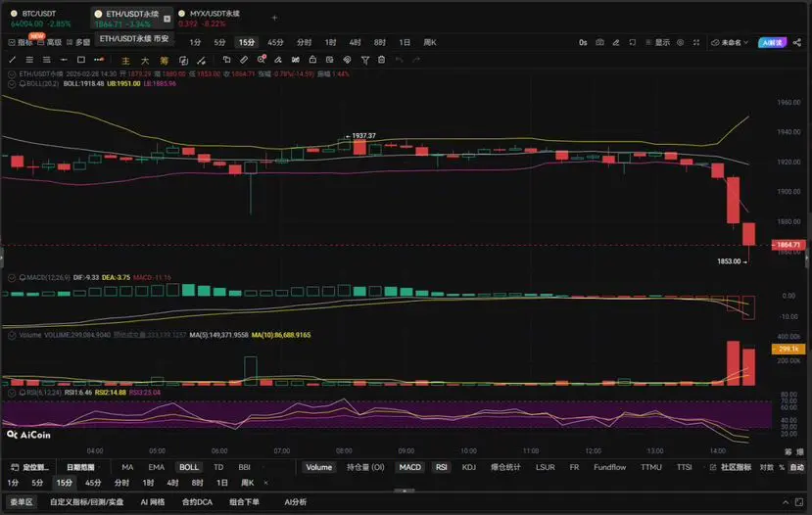Open the 高级 advanced menu

pos(50,42)
